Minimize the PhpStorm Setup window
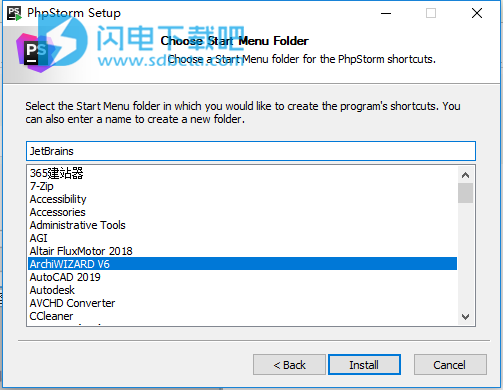This screenshot has width=503, height=390. (386, 13)
